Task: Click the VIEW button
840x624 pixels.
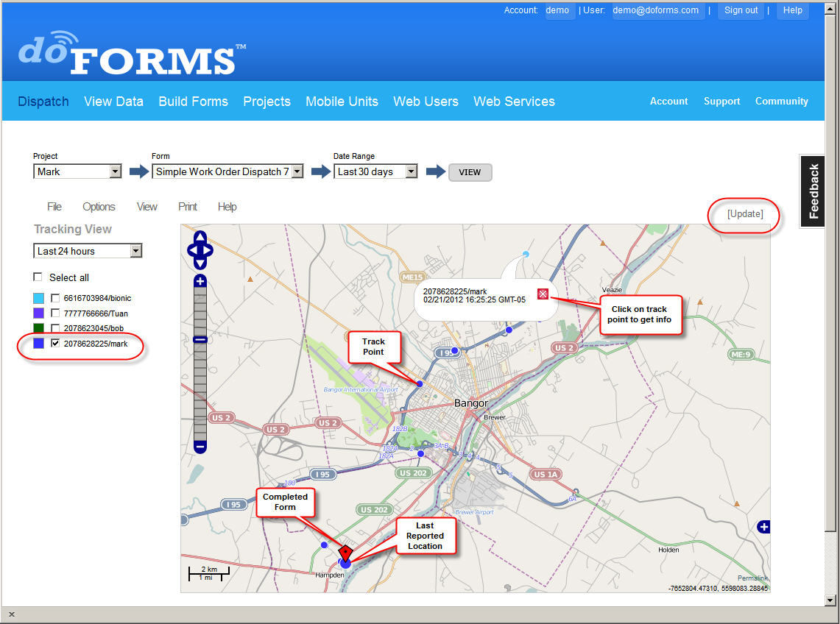Action: point(470,172)
